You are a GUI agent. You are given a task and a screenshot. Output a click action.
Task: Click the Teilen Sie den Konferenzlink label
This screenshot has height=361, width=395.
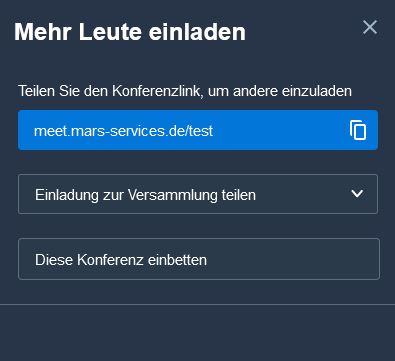coord(185,91)
